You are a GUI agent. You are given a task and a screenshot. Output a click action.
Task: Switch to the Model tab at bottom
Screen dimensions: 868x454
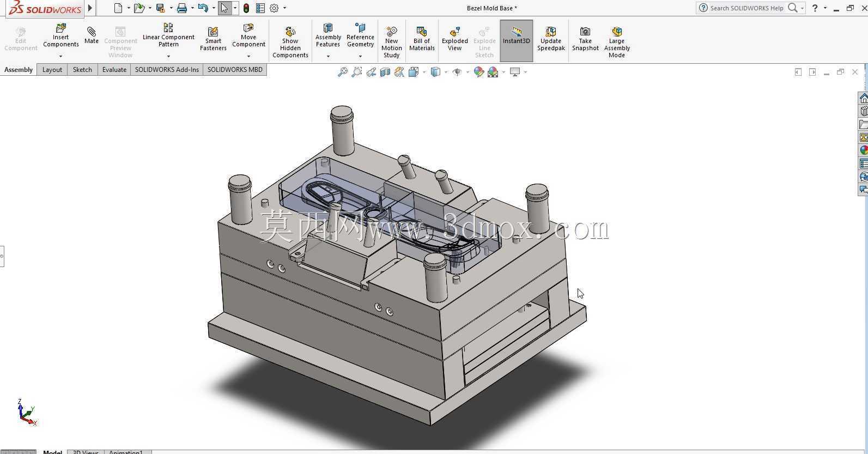coord(52,451)
